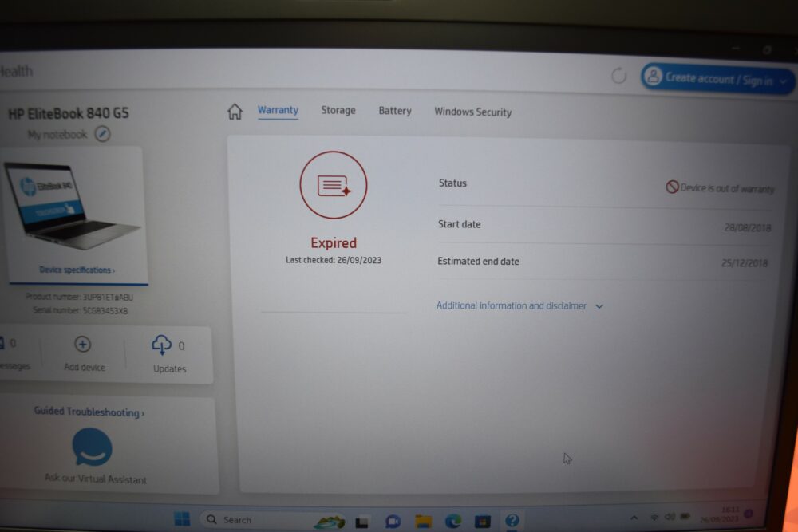This screenshot has width=798, height=532.
Task: Click the My notebook label
Action: [57, 134]
